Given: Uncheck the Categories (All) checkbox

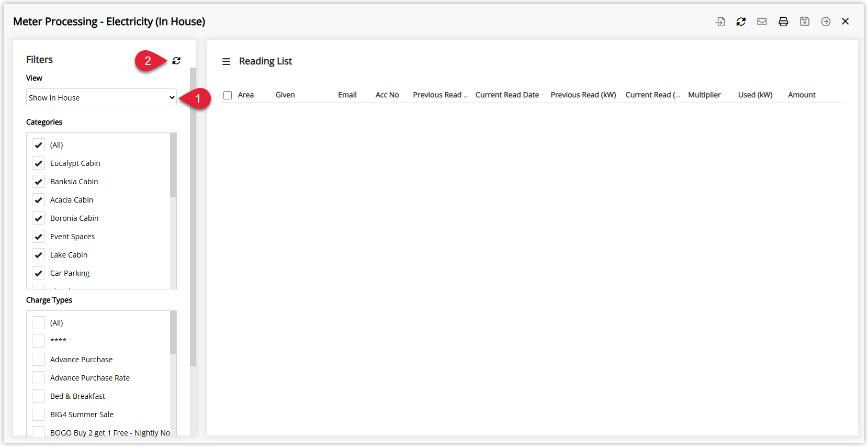Looking at the screenshot, I should coord(38,145).
